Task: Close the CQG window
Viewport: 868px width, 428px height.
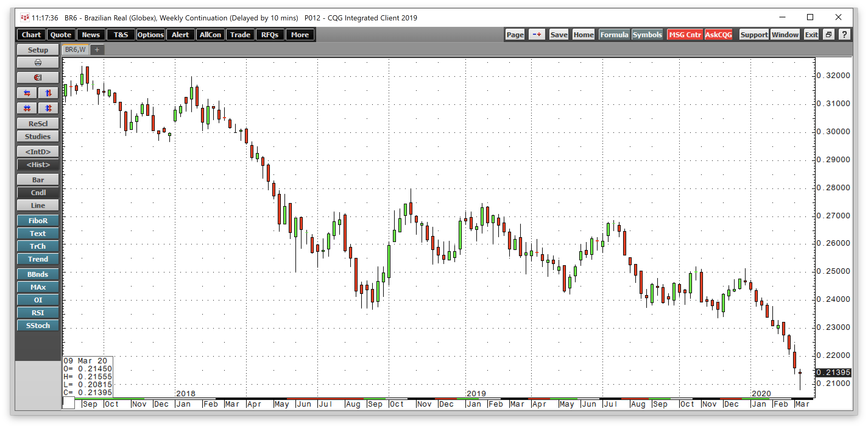Action: tap(838, 17)
